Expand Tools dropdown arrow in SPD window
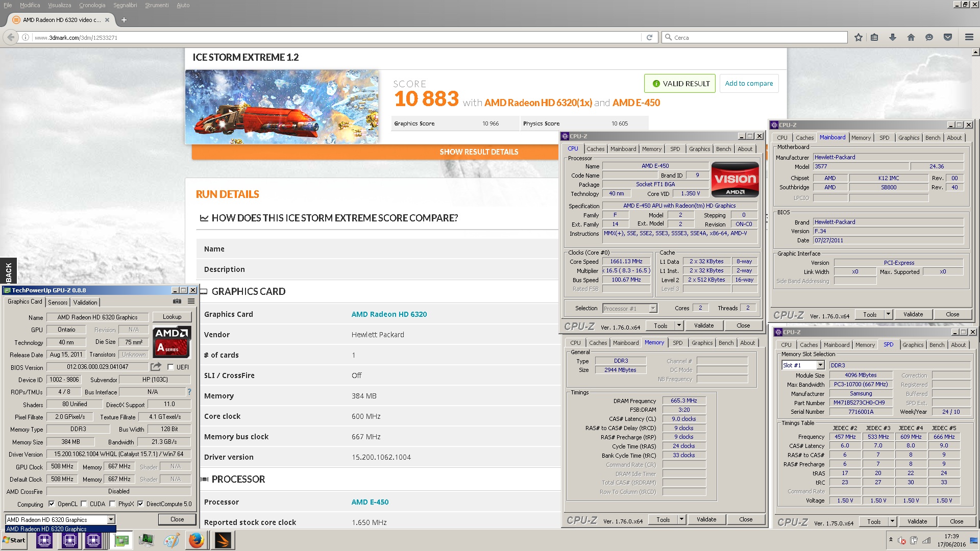Image resolution: width=980 pixels, height=551 pixels. (892, 521)
